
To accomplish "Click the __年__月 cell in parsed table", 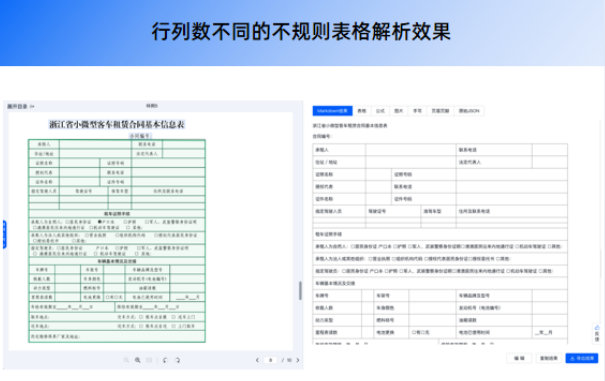I will point(550,332).
